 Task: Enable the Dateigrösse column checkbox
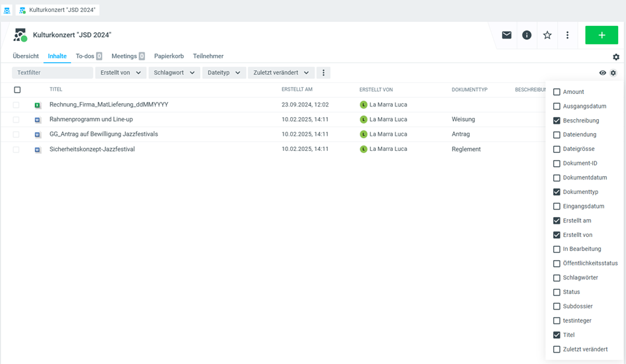(x=556, y=149)
